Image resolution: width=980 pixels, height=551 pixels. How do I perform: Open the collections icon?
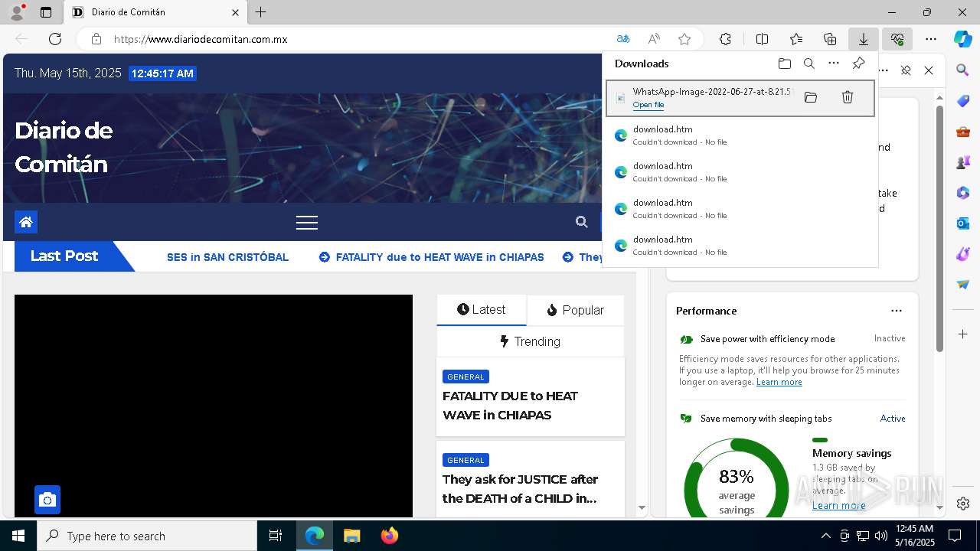click(830, 39)
